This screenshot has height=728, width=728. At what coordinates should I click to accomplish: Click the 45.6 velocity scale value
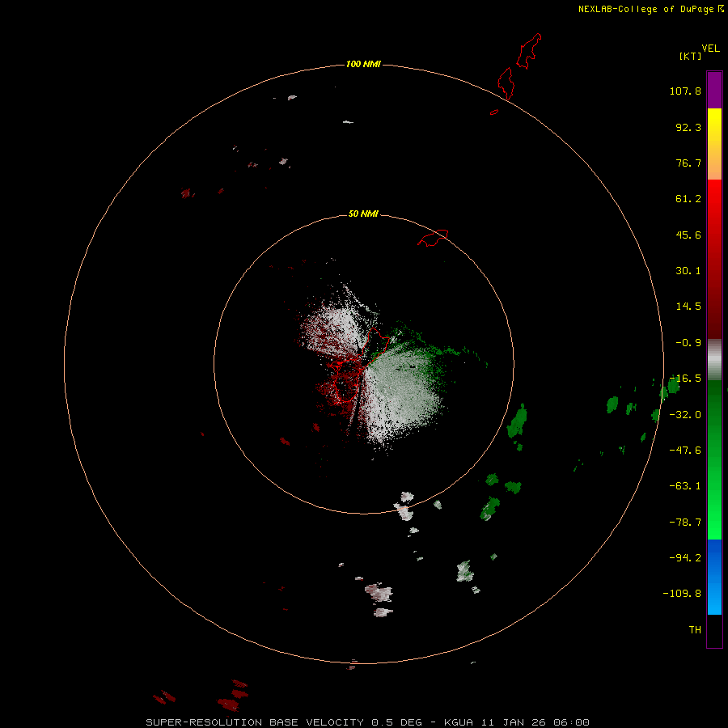pyautogui.click(x=688, y=235)
